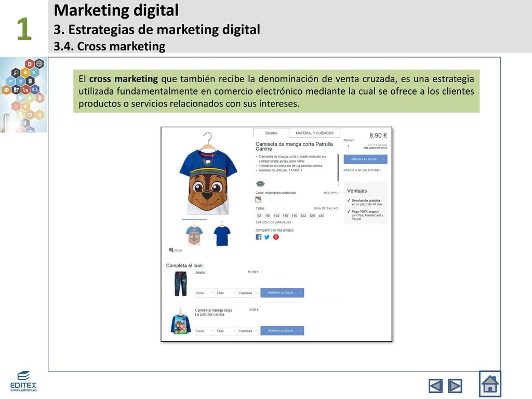Viewport: 532px width, 399px height.
Task: Click the 'Ventajas' heading
Action: click(357, 191)
